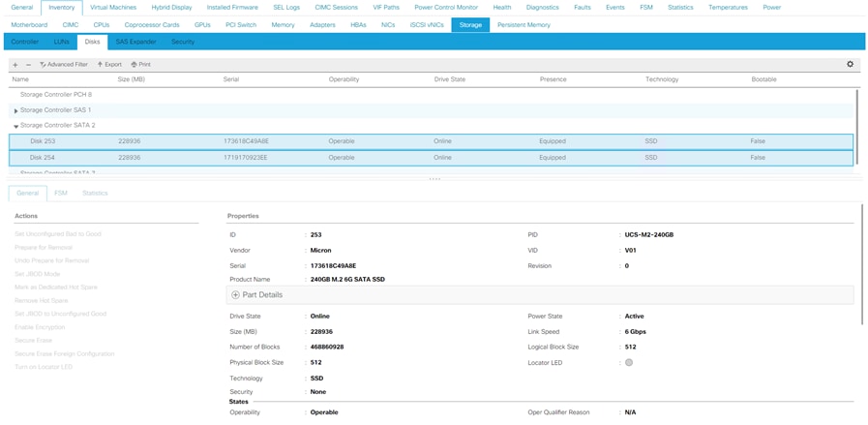Switch to the Persistent Memory sub-tab

tap(524, 25)
